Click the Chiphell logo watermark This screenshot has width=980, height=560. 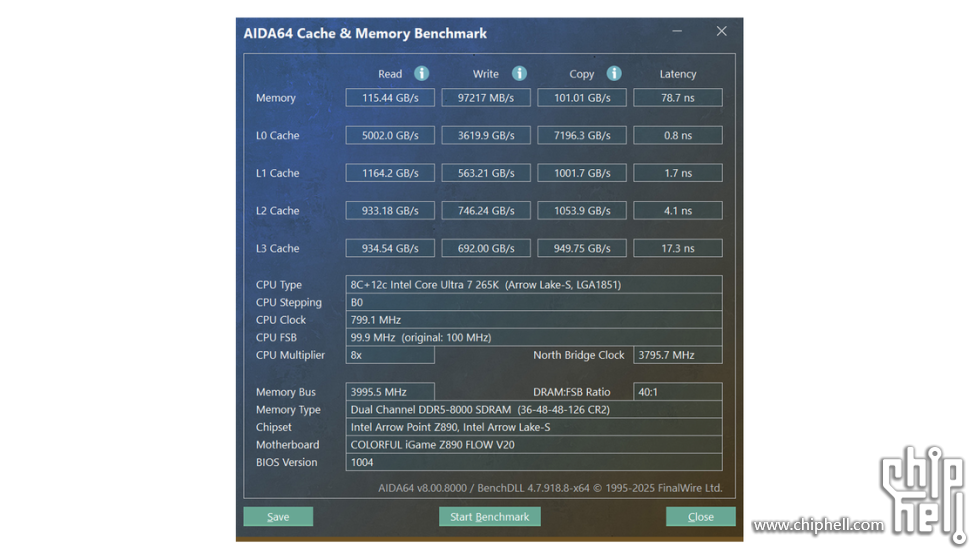pyautogui.click(x=921, y=492)
